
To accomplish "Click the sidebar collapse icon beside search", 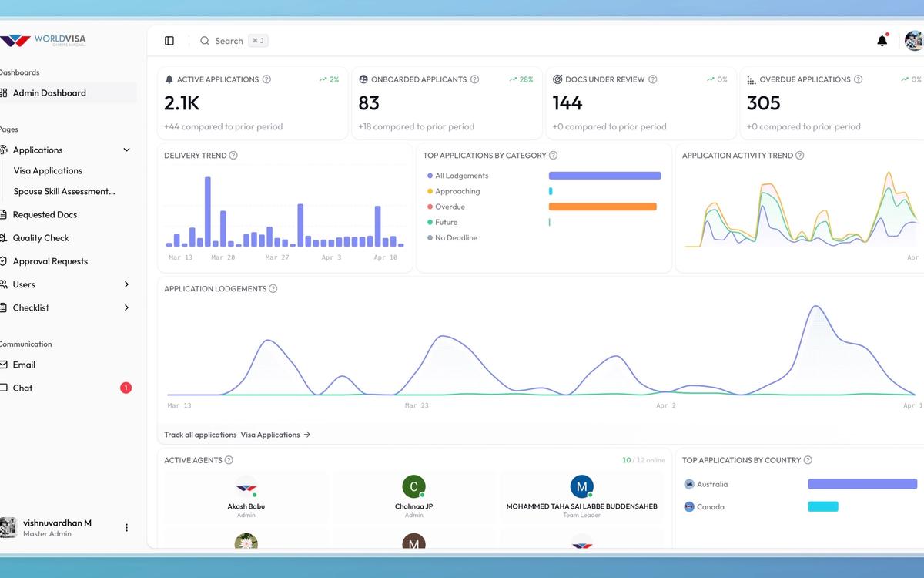I will click(169, 40).
